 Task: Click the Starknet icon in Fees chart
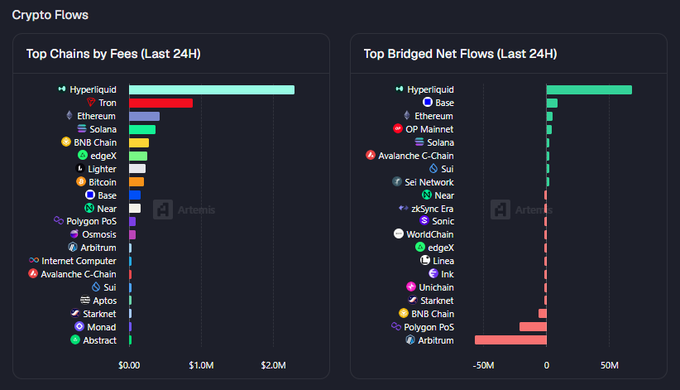point(75,313)
